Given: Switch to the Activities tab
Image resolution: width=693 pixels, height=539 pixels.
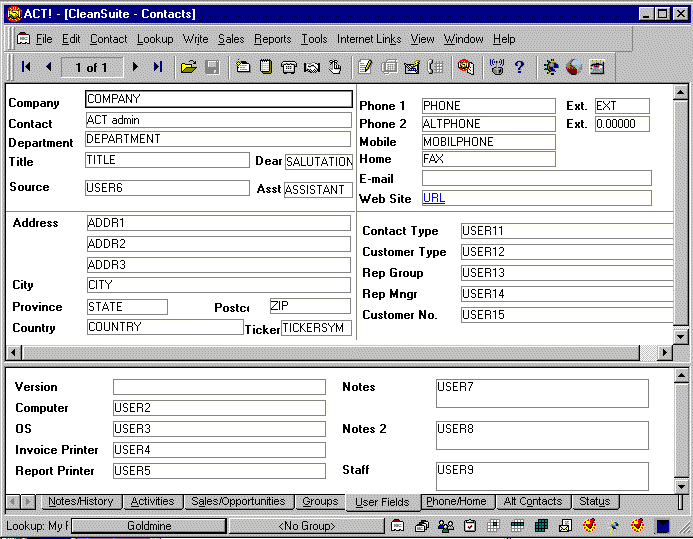Looking at the screenshot, I should (152, 501).
